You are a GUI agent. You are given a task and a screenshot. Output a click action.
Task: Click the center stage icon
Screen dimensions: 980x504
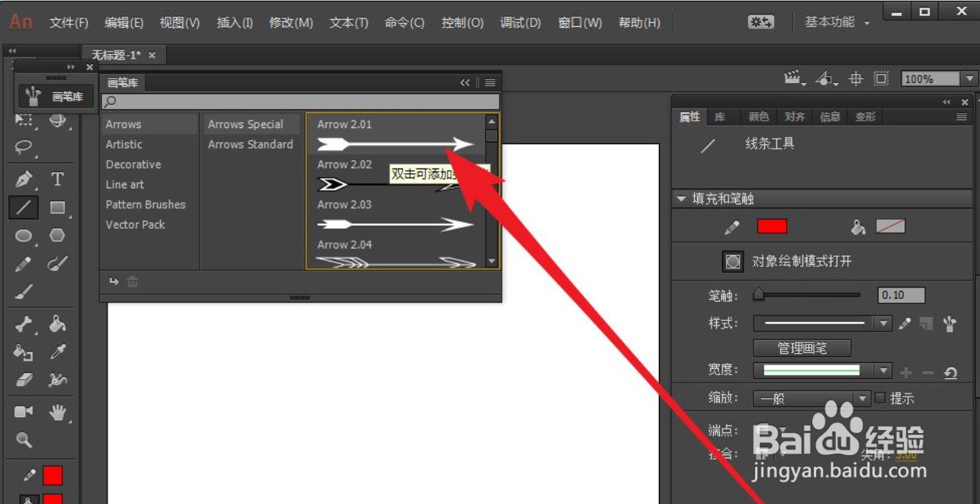[x=856, y=78]
